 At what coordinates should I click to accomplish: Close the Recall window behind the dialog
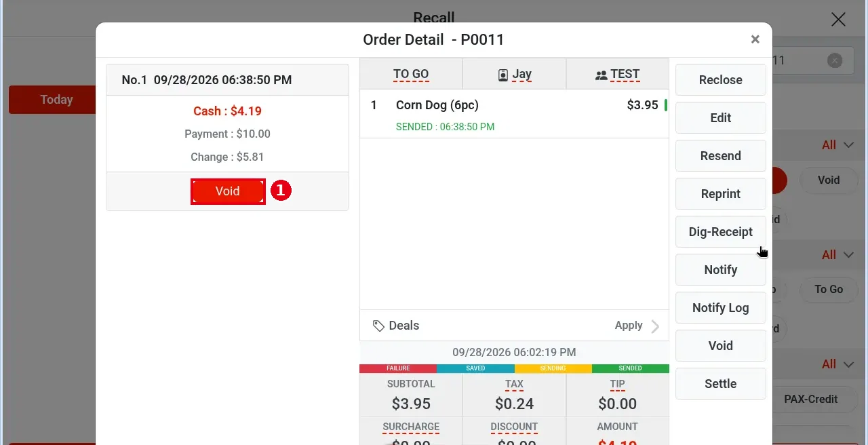(x=839, y=19)
